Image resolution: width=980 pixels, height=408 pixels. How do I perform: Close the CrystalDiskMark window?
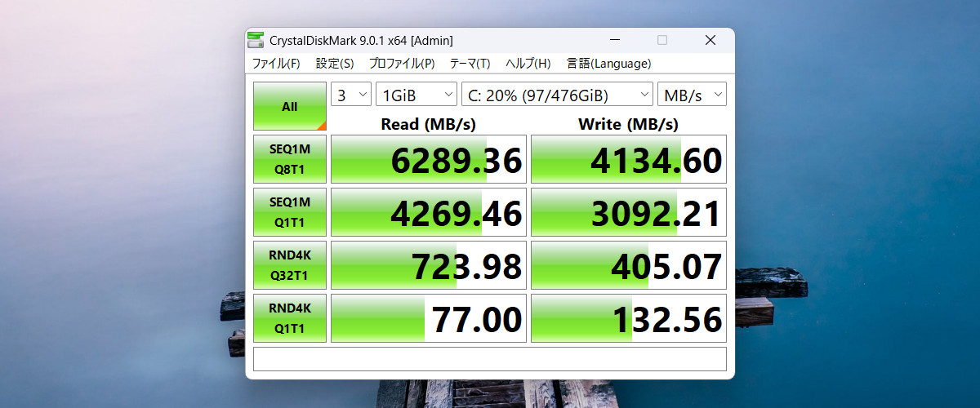(710, 40)
